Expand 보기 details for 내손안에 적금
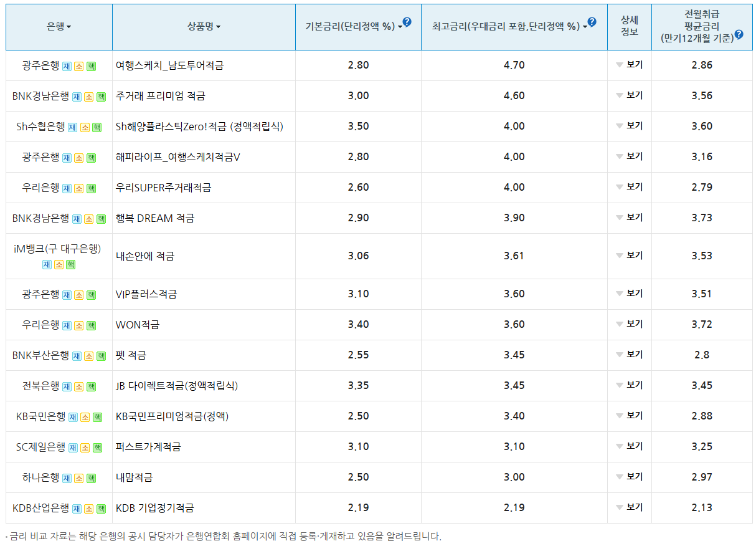This screenshot has width=756, height=546. [630, 256]
